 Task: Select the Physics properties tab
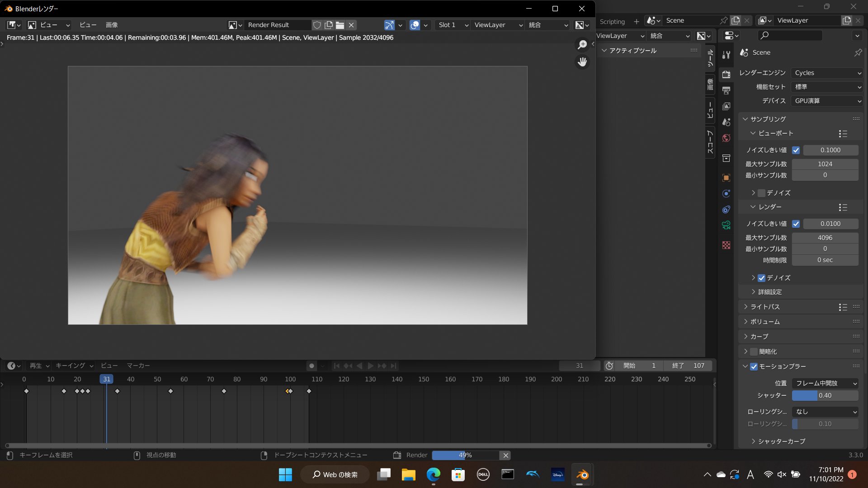(x=726, y=209)
